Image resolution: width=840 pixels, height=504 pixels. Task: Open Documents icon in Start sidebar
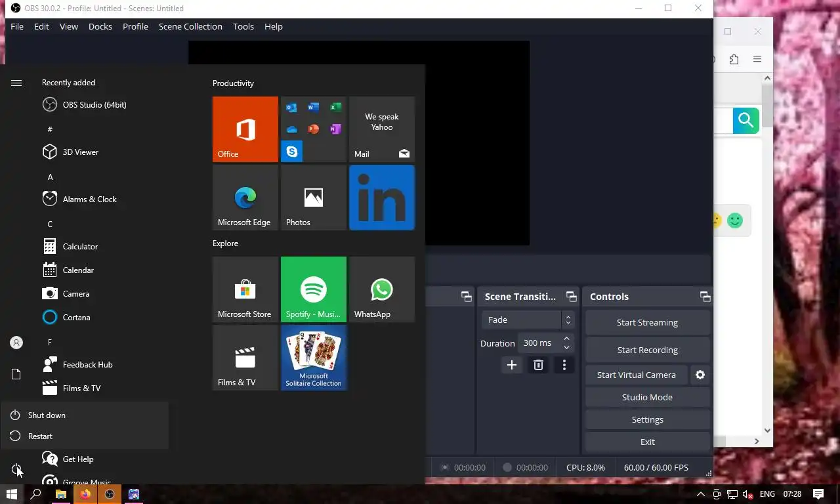16,374
